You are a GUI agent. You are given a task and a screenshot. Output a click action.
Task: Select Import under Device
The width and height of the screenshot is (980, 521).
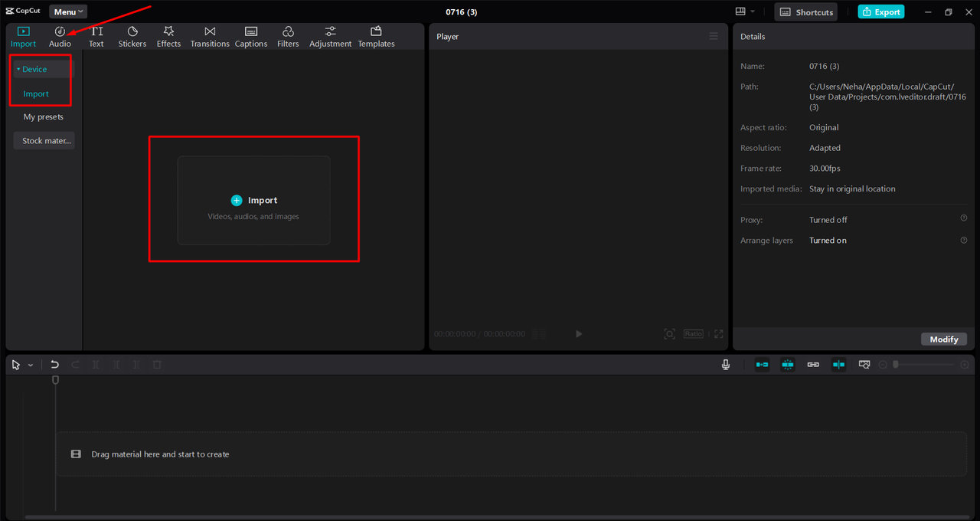coord(36,93)
